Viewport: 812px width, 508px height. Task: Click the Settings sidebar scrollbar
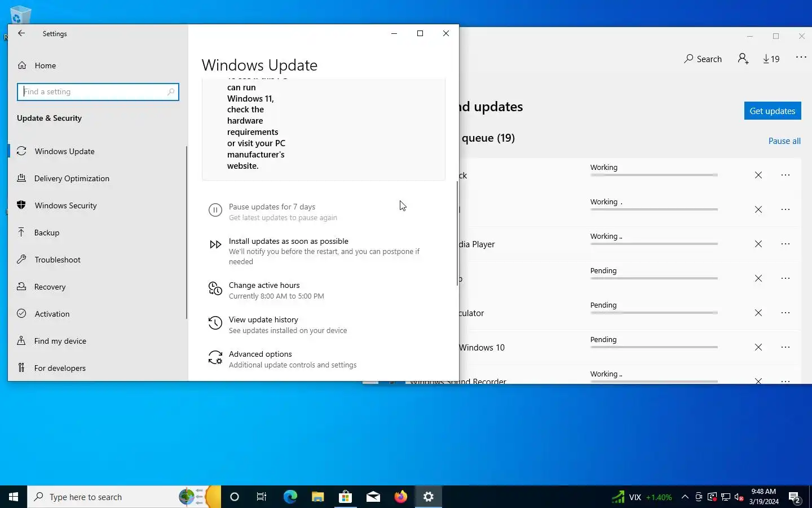[x=186, y=233]
